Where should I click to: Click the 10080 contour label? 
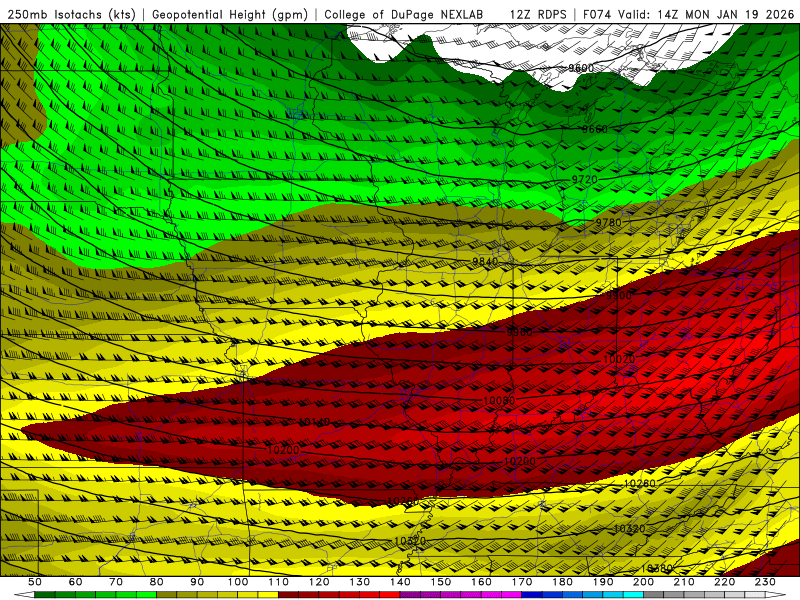(x=499, y=401)
